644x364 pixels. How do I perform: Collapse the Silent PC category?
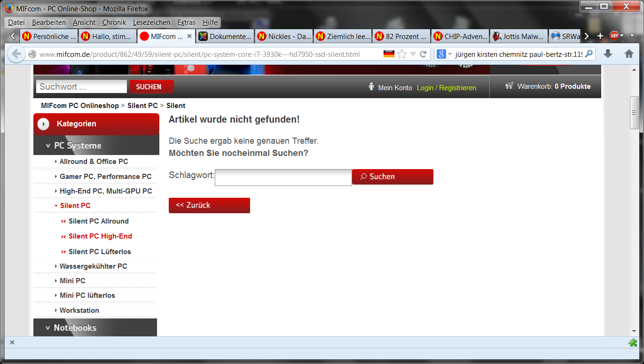75,206
